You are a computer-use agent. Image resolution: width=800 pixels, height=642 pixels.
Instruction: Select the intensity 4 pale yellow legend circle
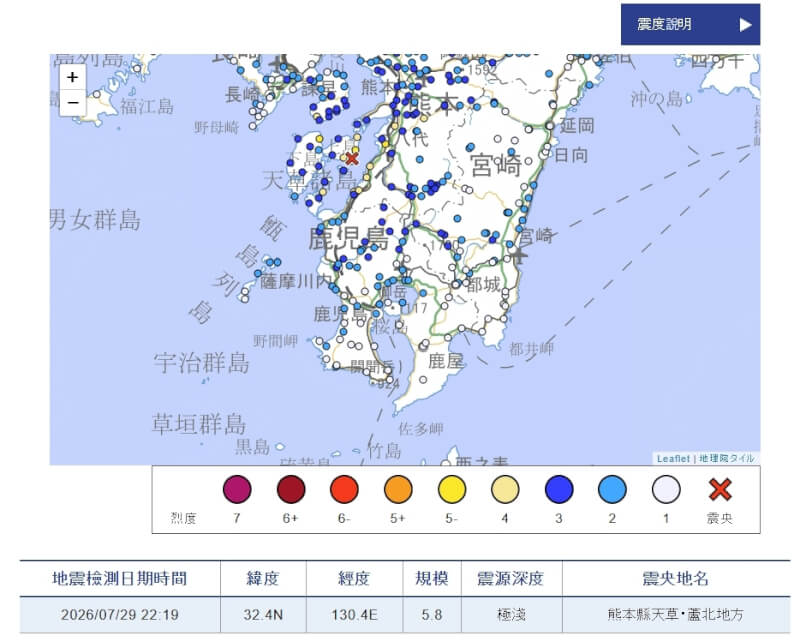click(x=505, y=489)
